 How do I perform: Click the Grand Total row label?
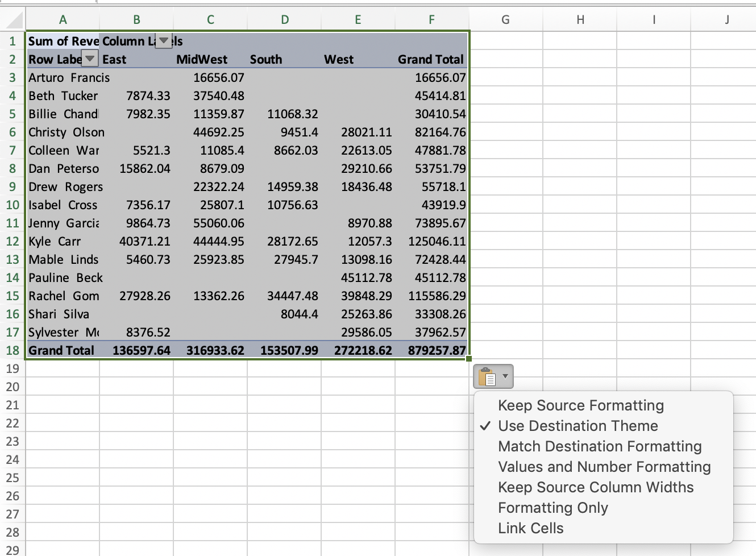coord(63,350)
